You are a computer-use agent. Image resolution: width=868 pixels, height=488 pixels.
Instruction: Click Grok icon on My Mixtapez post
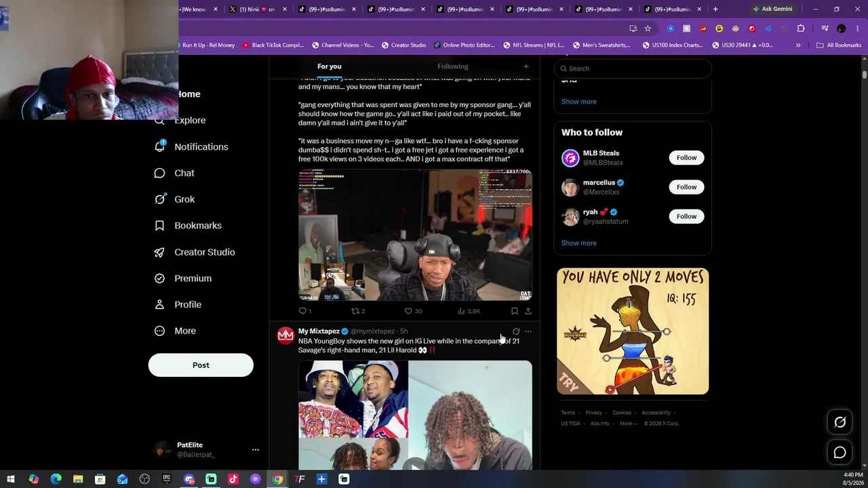pos(516,331)
